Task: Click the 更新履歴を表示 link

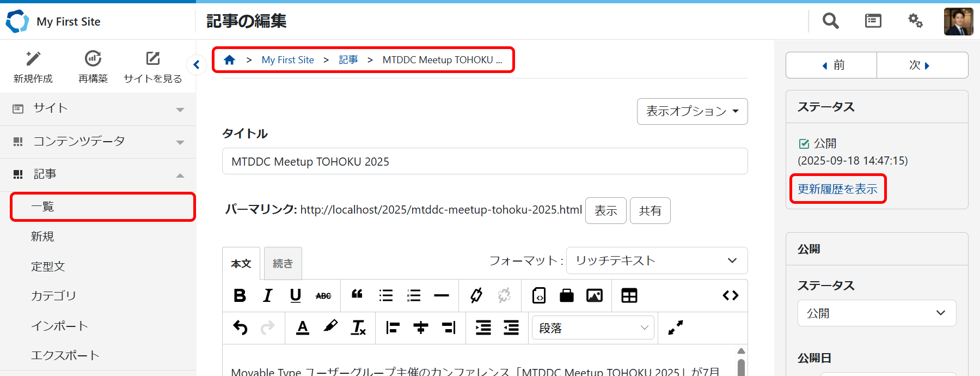Action: pos(837,189)
